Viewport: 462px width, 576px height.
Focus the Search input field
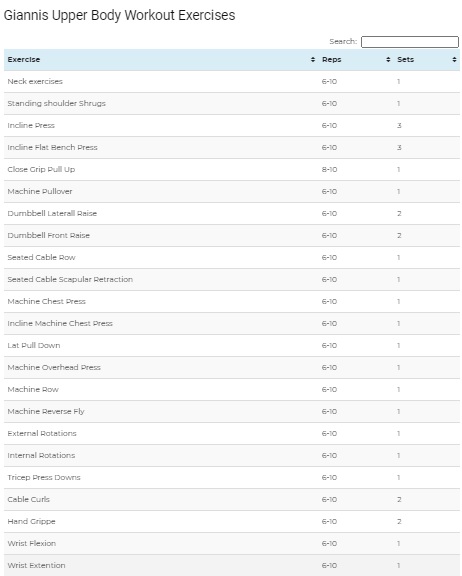410,42
